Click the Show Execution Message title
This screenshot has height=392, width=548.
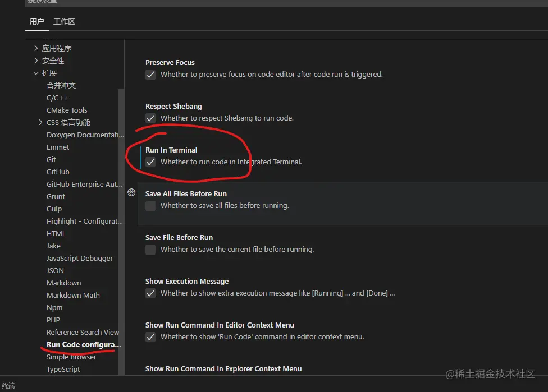pyautogui.click(x=187, y=281)
